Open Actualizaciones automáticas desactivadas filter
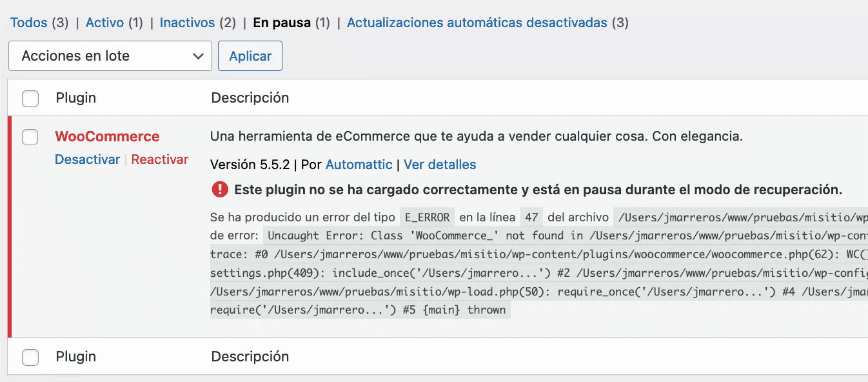Image resolution: width=868 pixels, height=382 pixels. pos(477,23)
